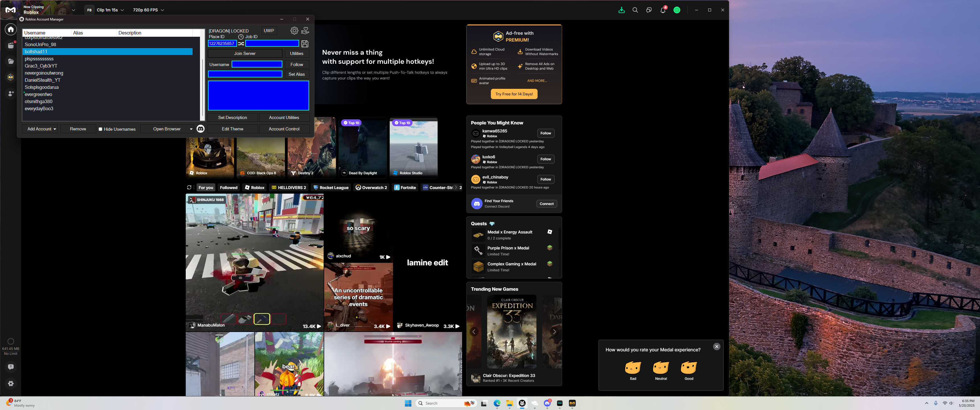Viewport: 980px width, 410px height.
Task: Open the Open Browser dropdown arrow
Action: pyautogui.click(x=191, y=129)
